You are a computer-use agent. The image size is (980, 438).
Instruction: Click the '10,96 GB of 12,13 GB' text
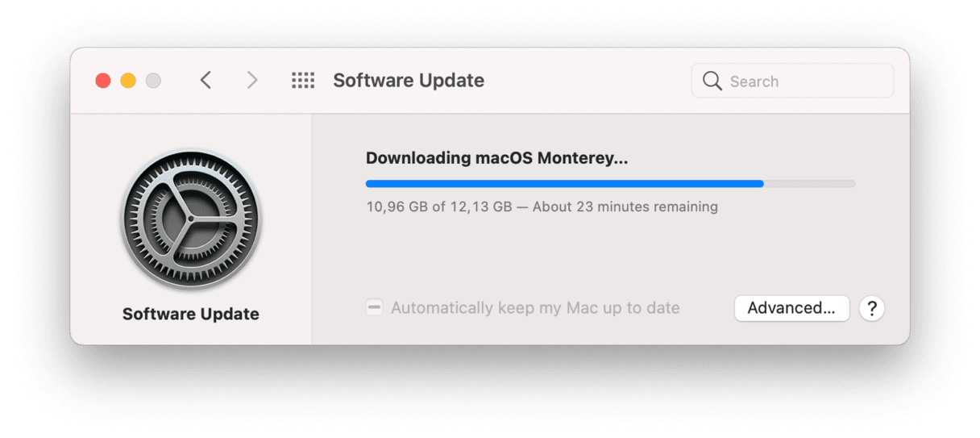tap(439, 206)
